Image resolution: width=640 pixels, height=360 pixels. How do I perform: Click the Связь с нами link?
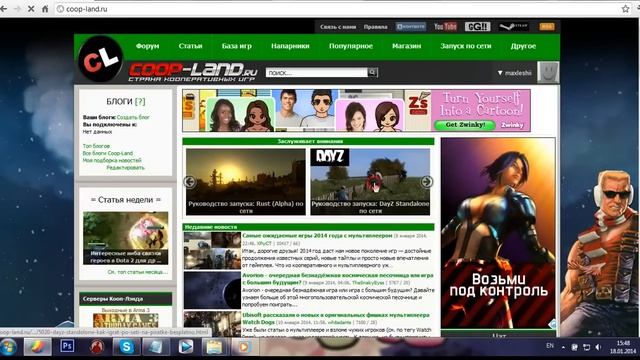click(x=338, y=27)
